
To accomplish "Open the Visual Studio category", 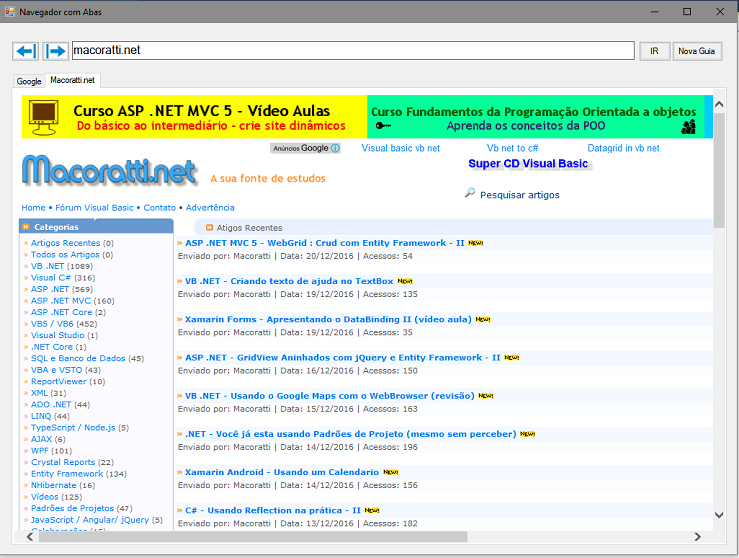I will coord(57,336).
